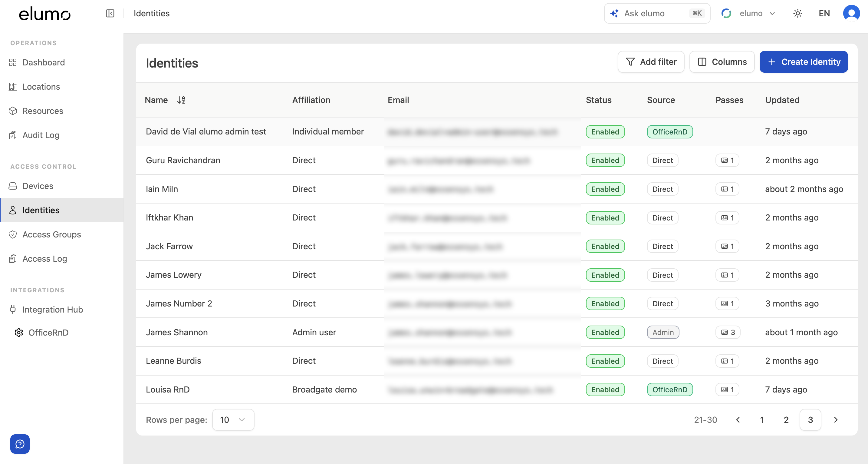This screenshot has width=868, height=464.
Task: Open James Lowery identity
Action: (497, 275)
